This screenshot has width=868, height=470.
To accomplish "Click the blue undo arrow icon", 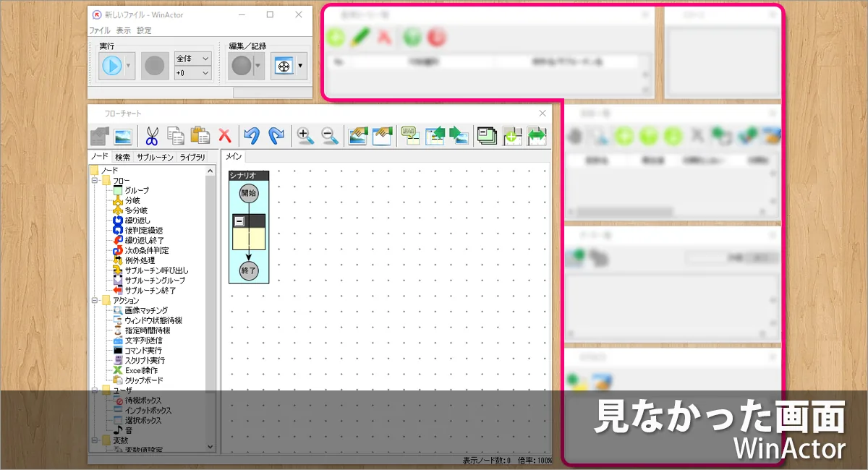I will (251, 135).
